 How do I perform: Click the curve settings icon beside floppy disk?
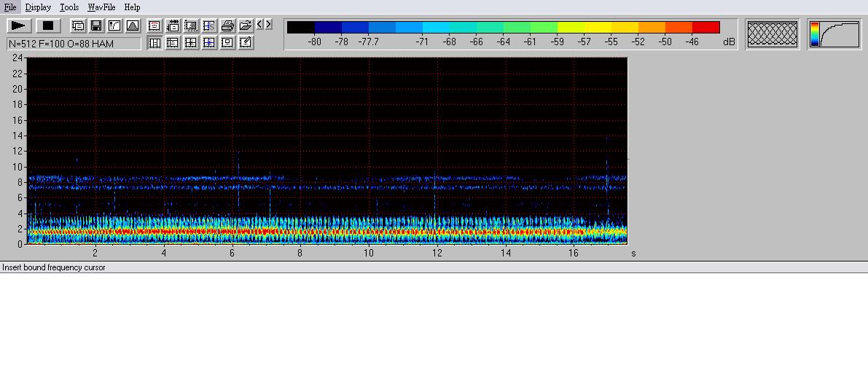click(x=114, y=25)
